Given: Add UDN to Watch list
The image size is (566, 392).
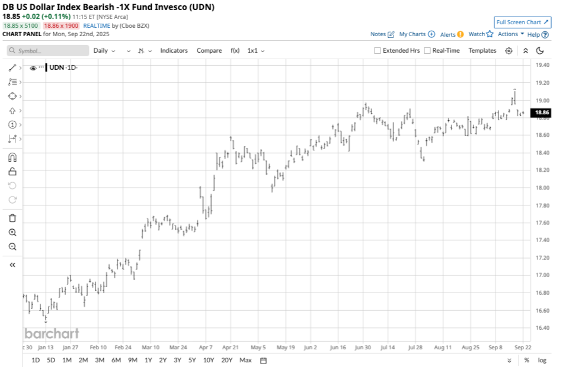Looking at the screenshot, I should click(481, 34).
